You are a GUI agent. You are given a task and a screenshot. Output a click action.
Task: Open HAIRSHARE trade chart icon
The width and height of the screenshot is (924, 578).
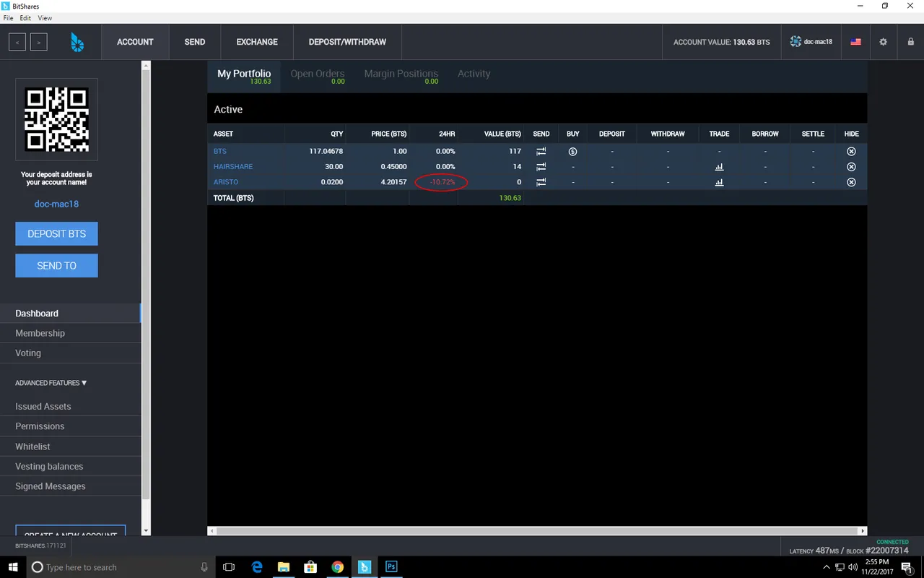pos(719,166)
